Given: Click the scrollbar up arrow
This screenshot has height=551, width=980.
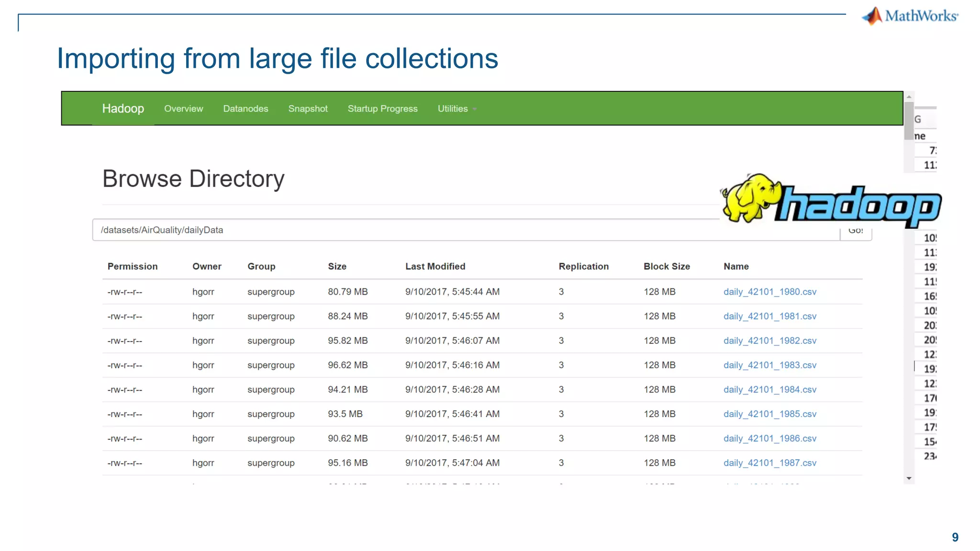Looking at the screenshot, I should (909, 97).
